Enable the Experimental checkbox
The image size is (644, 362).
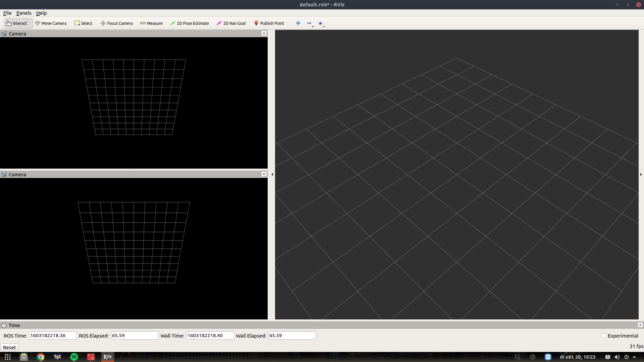coord(603,335)
